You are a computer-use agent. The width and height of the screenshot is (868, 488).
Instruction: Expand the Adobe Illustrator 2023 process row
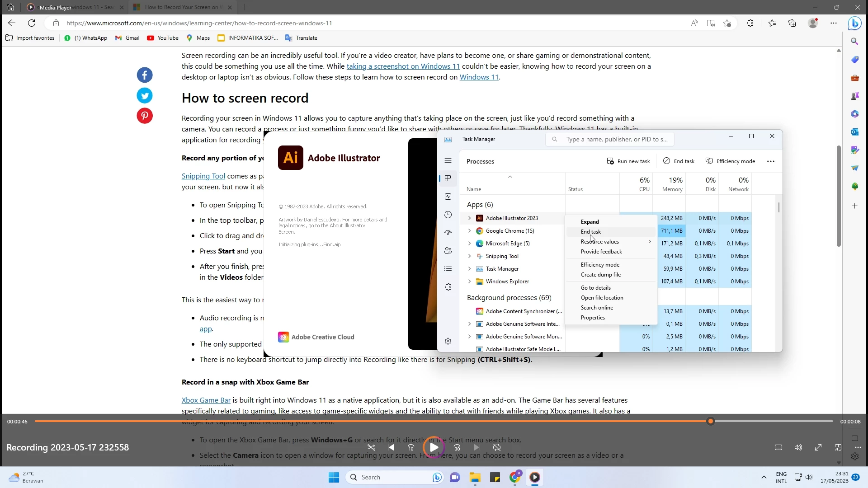pos(469,218)
